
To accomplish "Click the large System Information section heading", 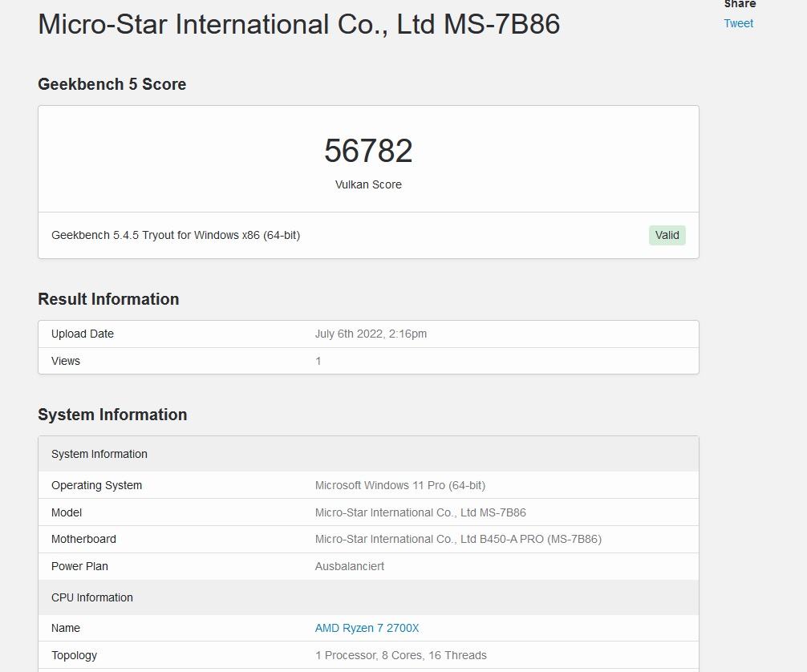I will (x=112, y=415).
